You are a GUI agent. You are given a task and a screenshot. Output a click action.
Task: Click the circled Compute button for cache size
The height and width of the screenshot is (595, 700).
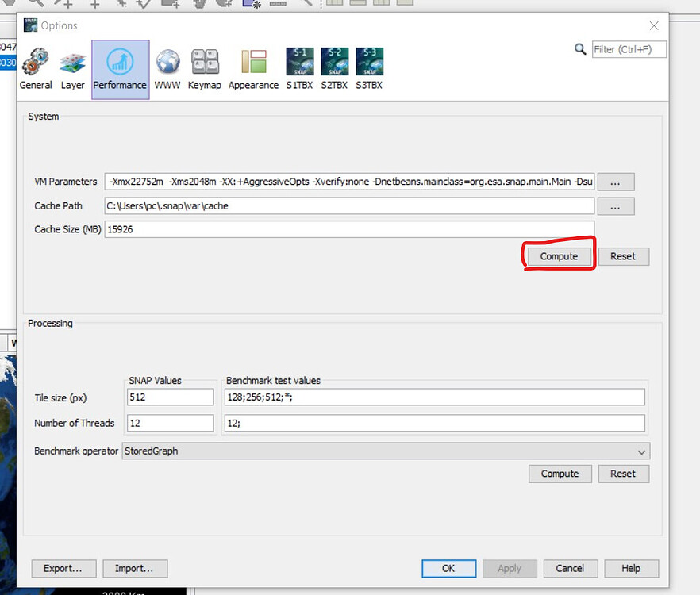pyautogui.click(x=558, y=255)
